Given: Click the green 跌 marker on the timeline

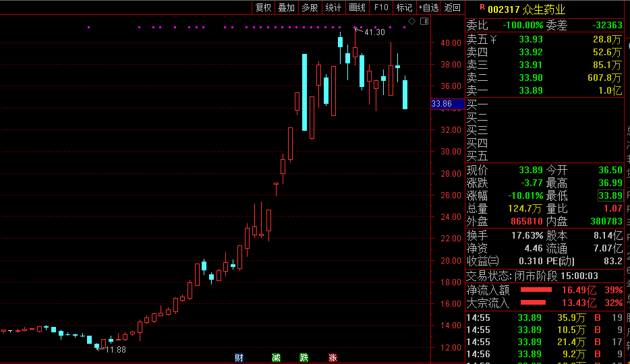Looking at the screenshot, I should tap(304, 357).
